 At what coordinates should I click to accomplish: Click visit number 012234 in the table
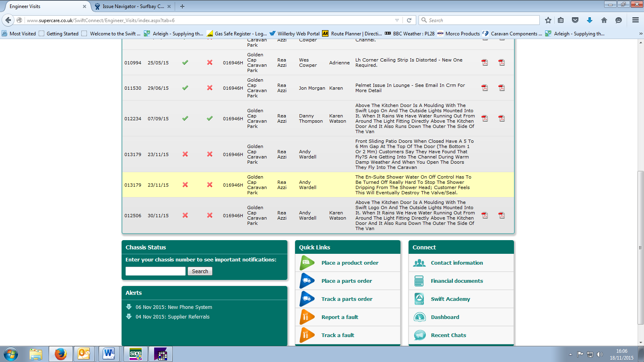click(133, 119)
